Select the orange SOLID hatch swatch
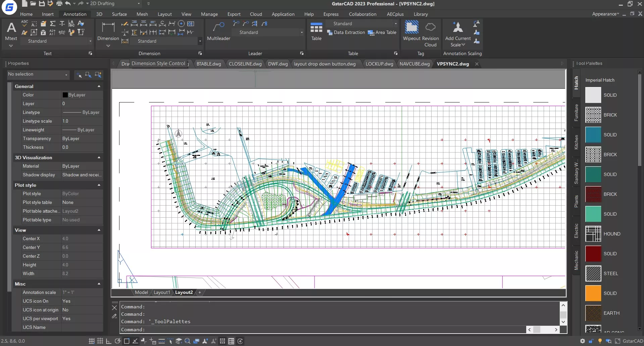Image resolution: width=644 pixels, height=346 pixels. [593, 293]
